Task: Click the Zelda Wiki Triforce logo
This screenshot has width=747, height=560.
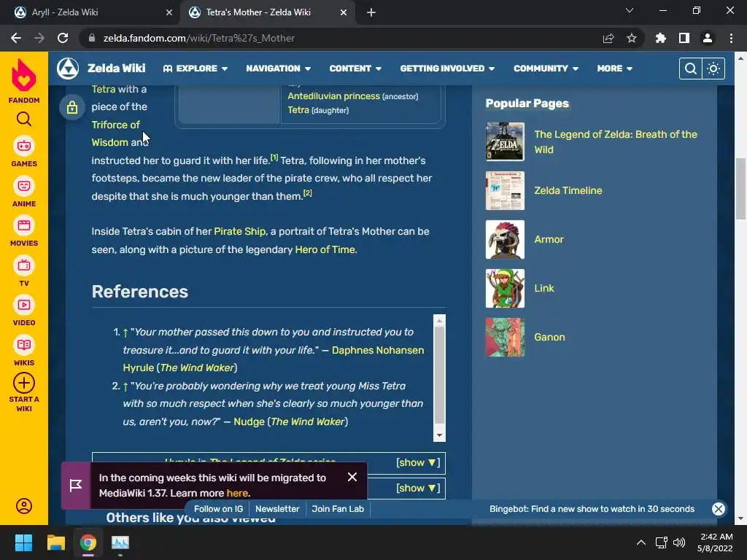Action: click(x=68, y=69)
